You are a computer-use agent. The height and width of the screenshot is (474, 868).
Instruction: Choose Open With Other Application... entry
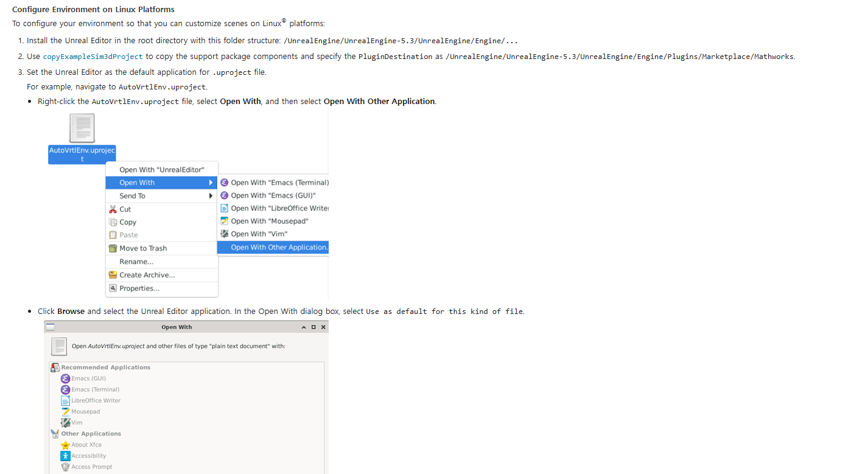[x=273, y=247]
